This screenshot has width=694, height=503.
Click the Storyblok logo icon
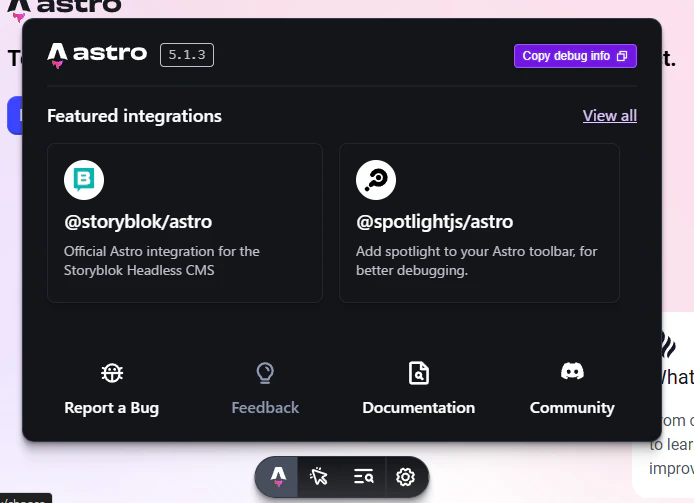click(x=84, y=180)
